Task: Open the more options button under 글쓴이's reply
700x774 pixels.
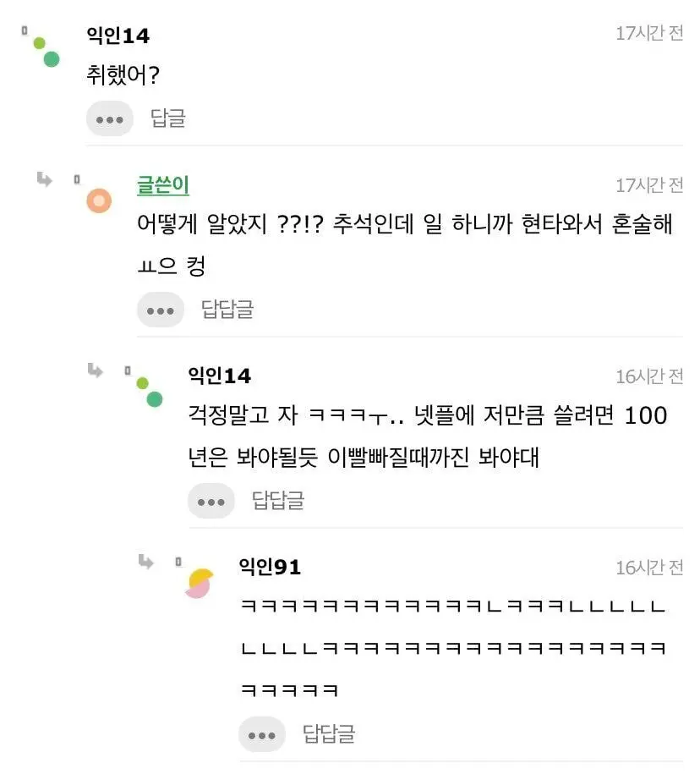Action: [x=161, y=310]
